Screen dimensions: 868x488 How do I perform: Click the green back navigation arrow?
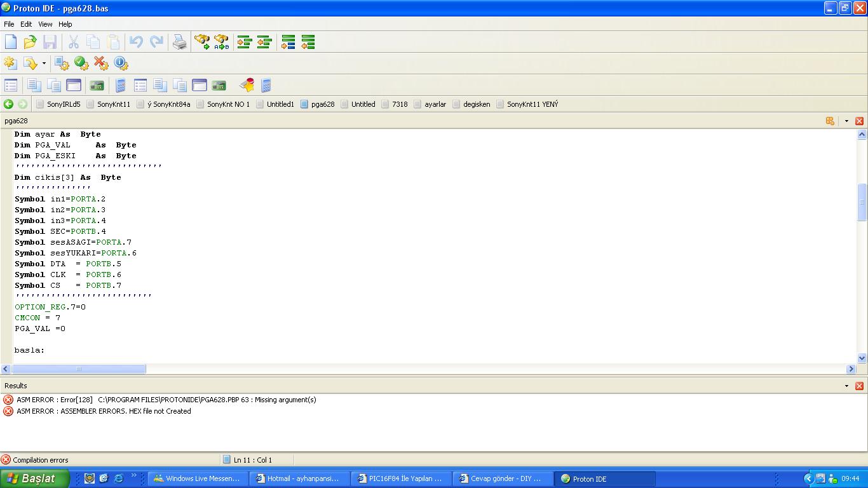pyautogui.click(x=8, y=104)
